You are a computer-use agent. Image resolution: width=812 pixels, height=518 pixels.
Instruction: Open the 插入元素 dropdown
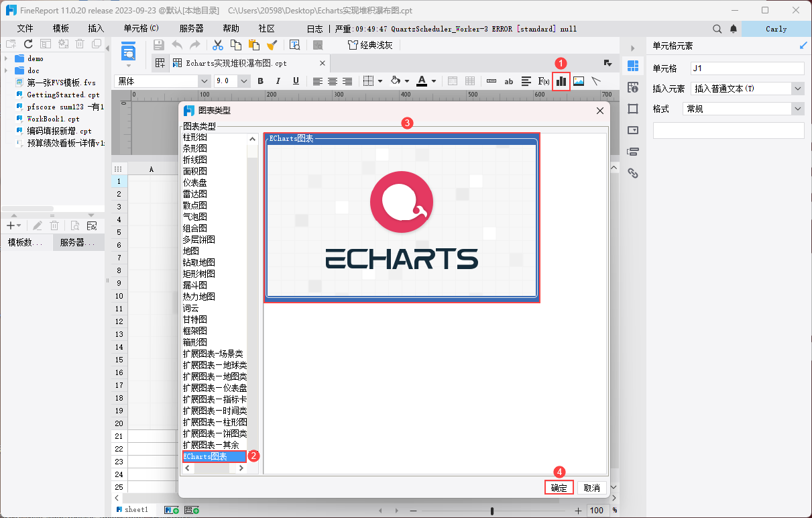[x=797, y=89]
